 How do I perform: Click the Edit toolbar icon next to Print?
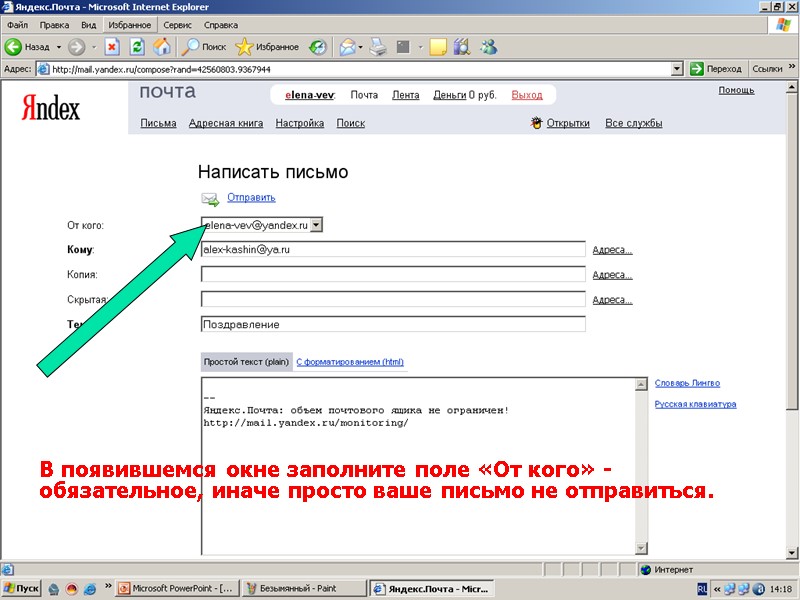click(x=403, y=47)
